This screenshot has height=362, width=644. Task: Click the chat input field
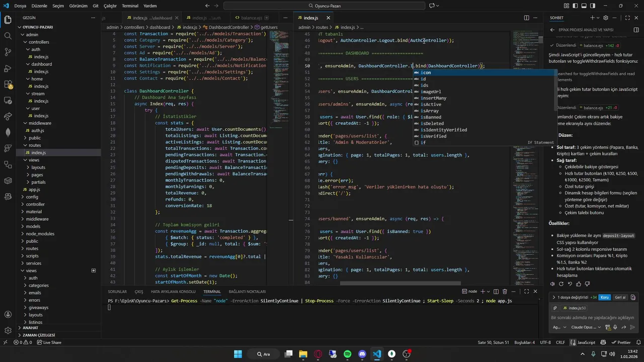point(594,317)
